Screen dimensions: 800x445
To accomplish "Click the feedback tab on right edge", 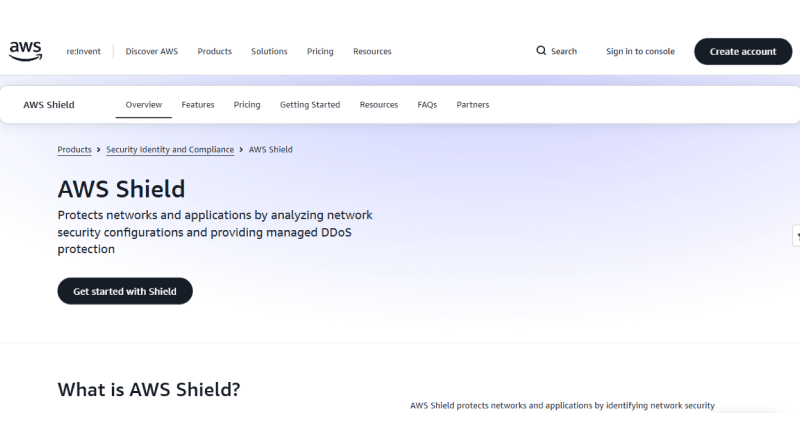I will pyautogui.click(x=796, y=236).
